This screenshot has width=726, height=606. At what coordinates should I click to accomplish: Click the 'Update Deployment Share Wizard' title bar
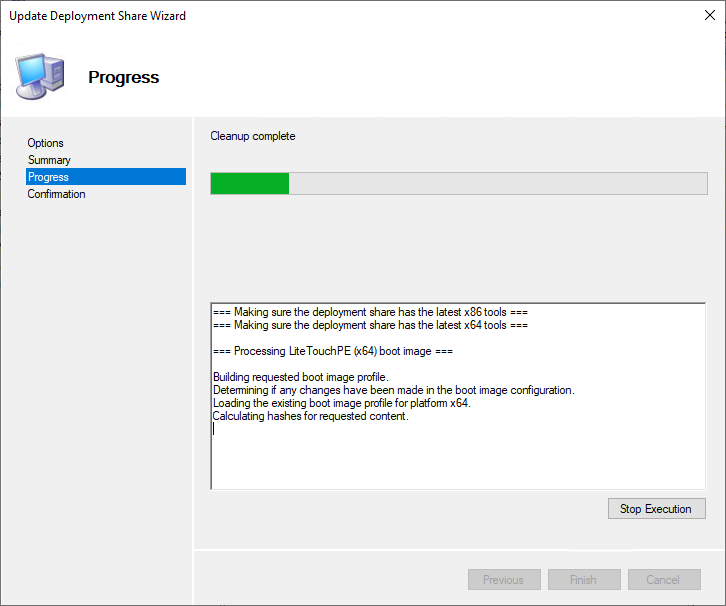[98, 16]
